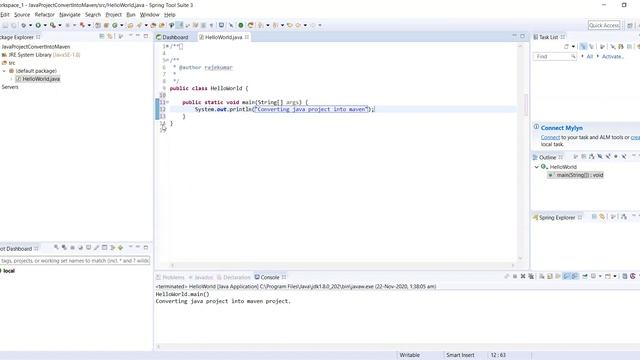Click the Find field in Task List

pyautogui.click(x=555, y=56)
